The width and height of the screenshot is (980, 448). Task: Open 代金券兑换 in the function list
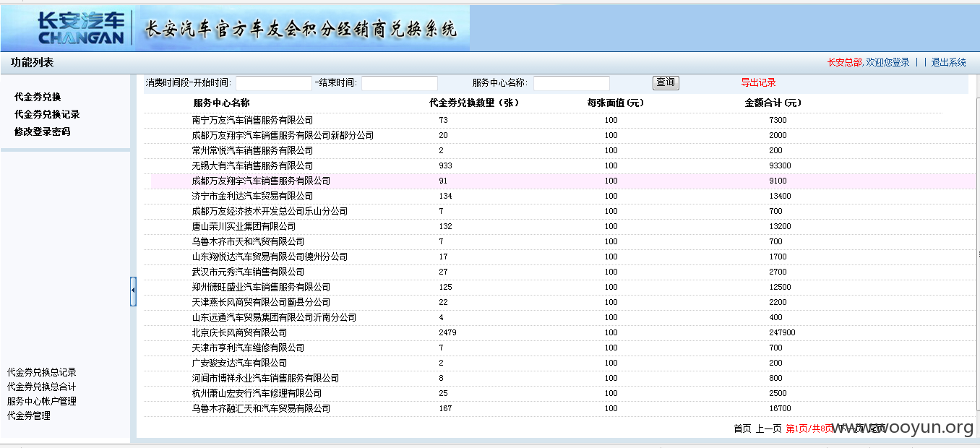(x=38, y=97)
